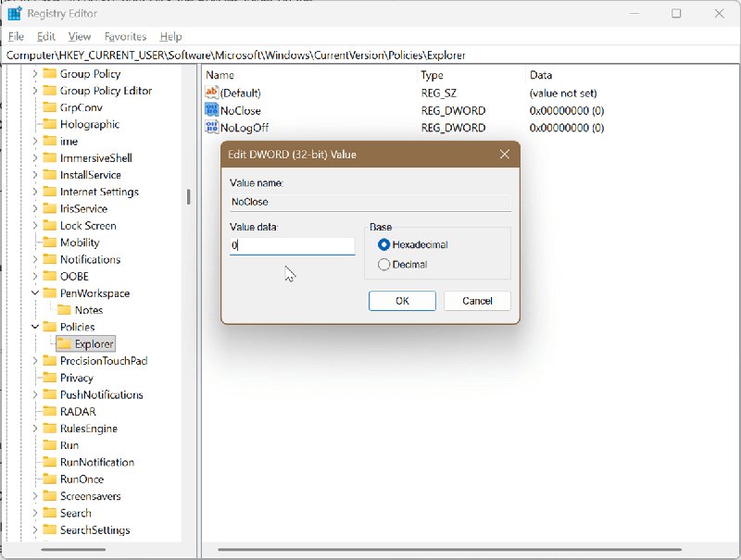Open the Edit menu

pos(45,36)
